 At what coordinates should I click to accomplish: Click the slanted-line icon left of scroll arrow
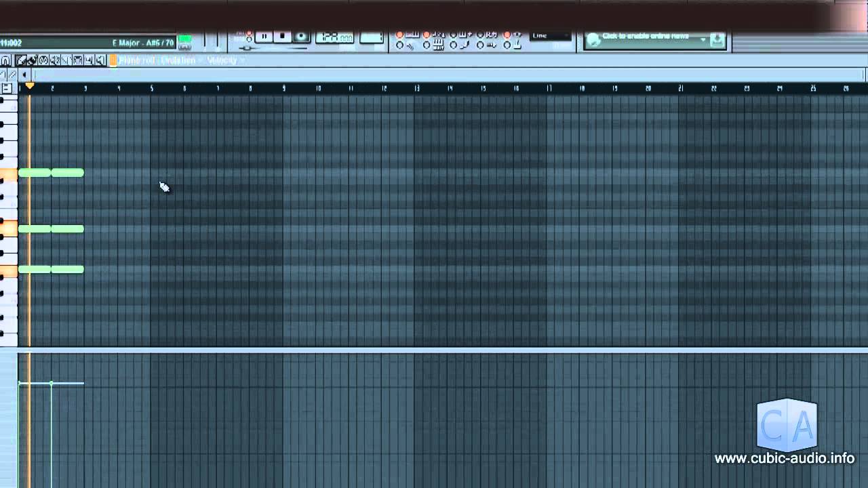point(13,75)
